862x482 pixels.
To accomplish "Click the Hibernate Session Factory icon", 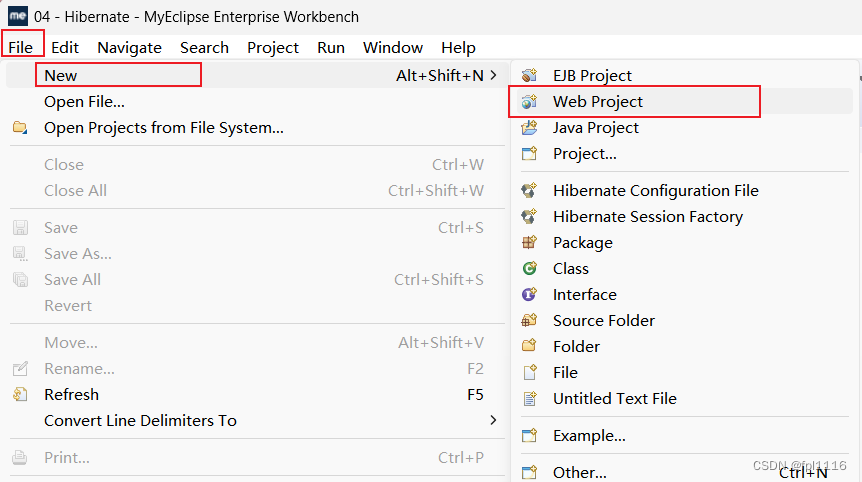I will (529, 217).
